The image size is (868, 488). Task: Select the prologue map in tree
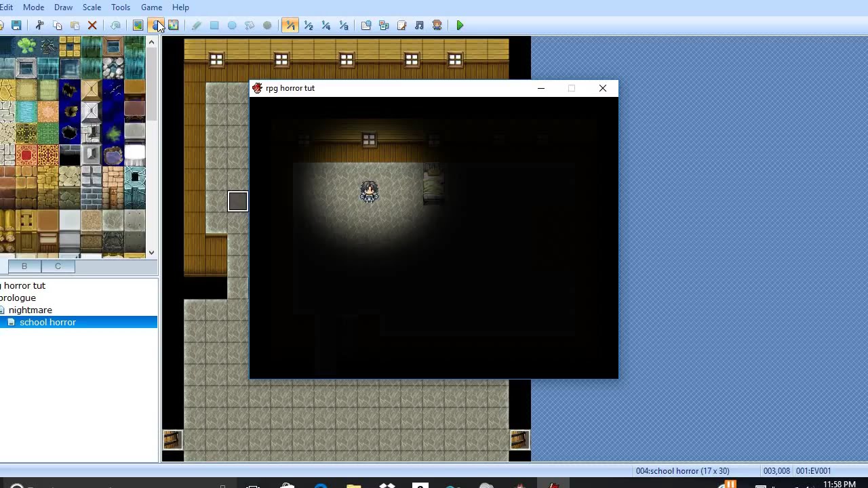click(18, 298)
